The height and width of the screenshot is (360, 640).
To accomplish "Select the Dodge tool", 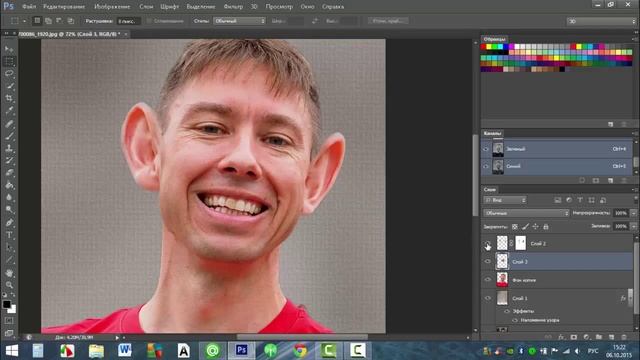I will coord(9,209).
